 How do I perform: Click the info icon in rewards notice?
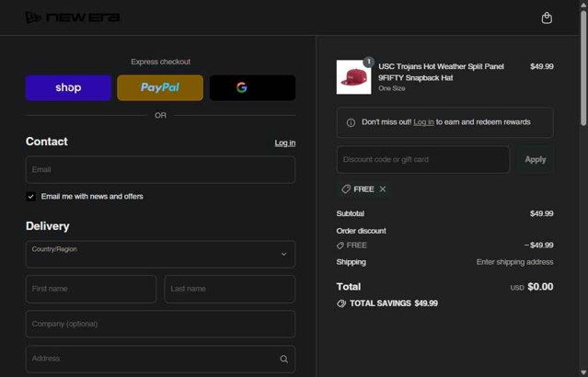tap(351, 122)
